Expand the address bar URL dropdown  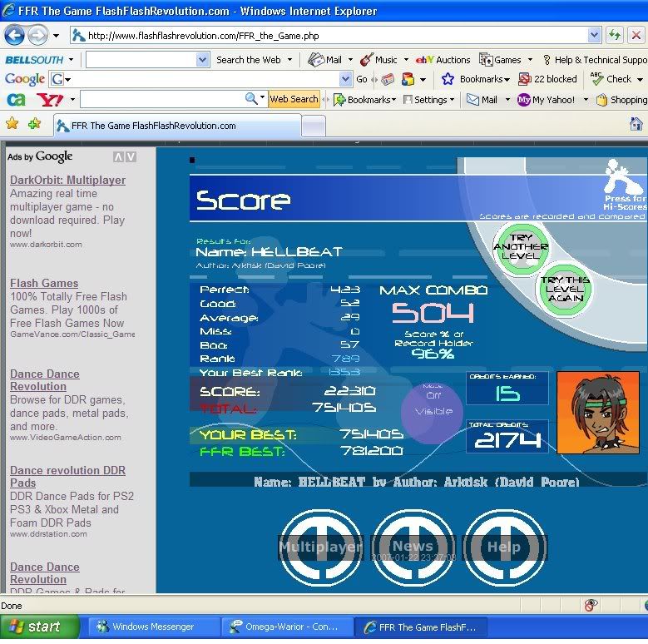tap(594, 36)
